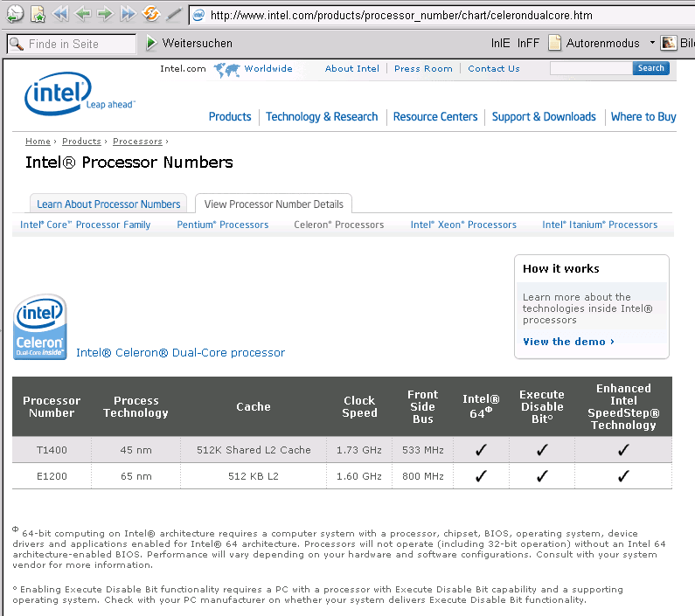
Task: Open the Worldwide link
Action: point(268,69)
